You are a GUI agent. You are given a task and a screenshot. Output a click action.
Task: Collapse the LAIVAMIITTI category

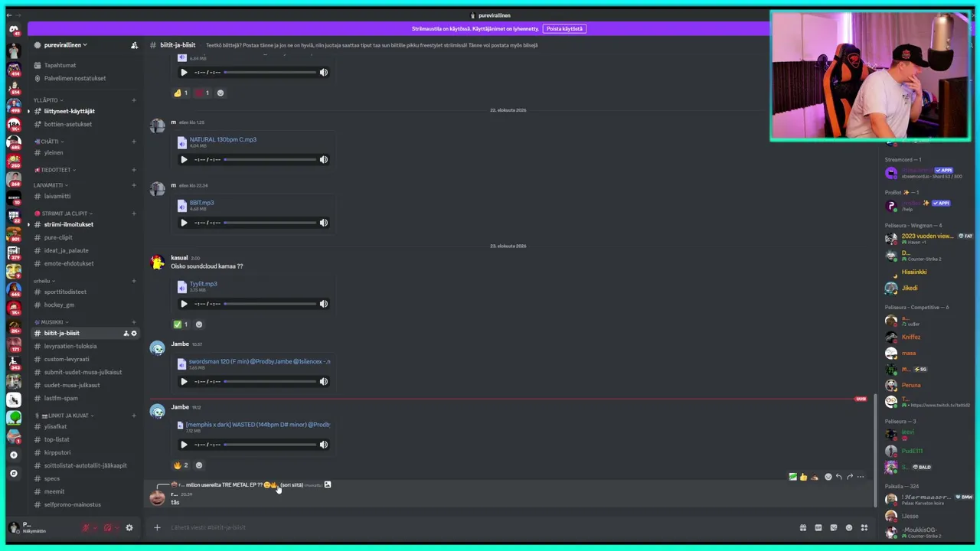click(x=51, y=185)
